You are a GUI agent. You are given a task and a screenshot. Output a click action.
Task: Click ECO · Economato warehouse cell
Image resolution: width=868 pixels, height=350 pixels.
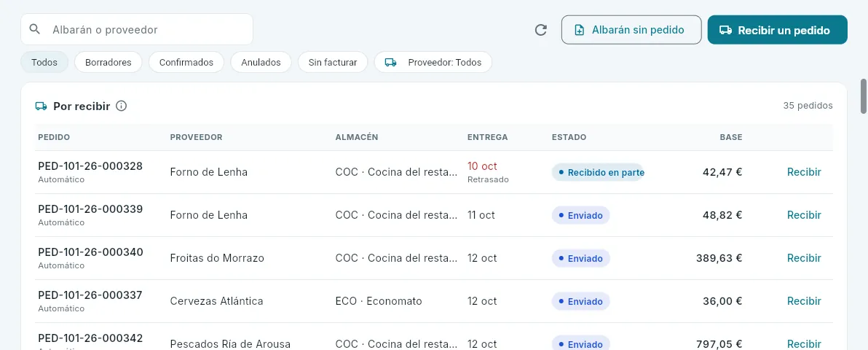[x=379, y=301]
